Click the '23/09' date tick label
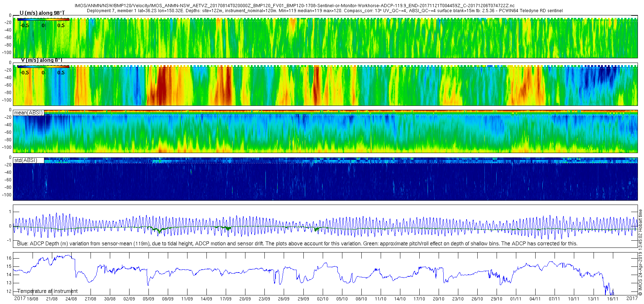The width and height of the screenshot is (644, 304). click(x=264, y=299)
